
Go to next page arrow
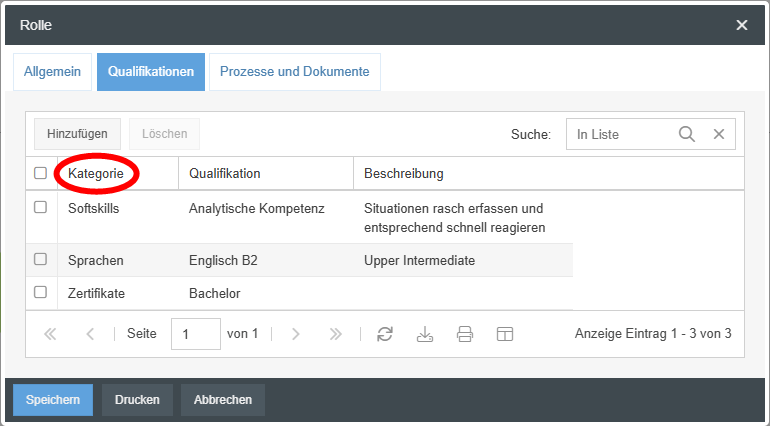[295, 334]
